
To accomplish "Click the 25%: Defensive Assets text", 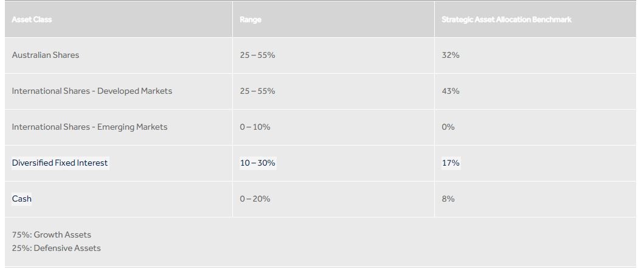I will click(x=57, y=248).
